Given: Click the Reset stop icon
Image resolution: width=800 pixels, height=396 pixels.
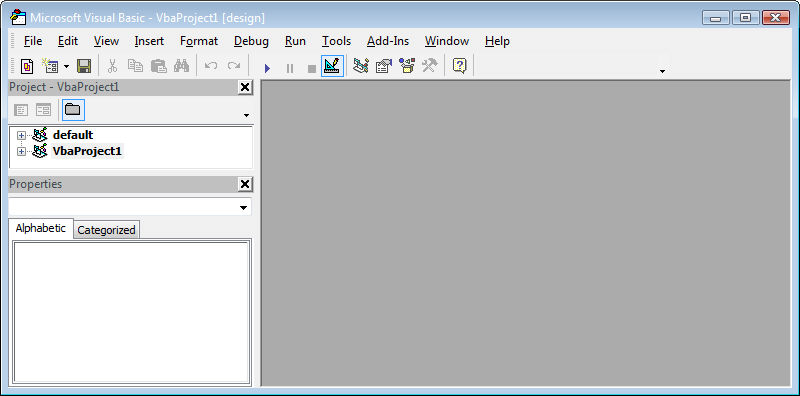Looking at the screenshot, I should (312, 68).
